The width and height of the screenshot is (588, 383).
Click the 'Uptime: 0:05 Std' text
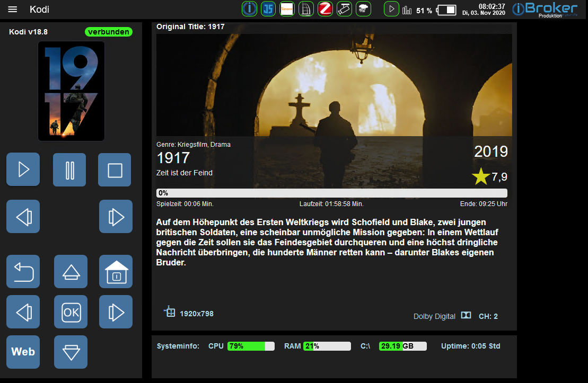click(471, 346)
